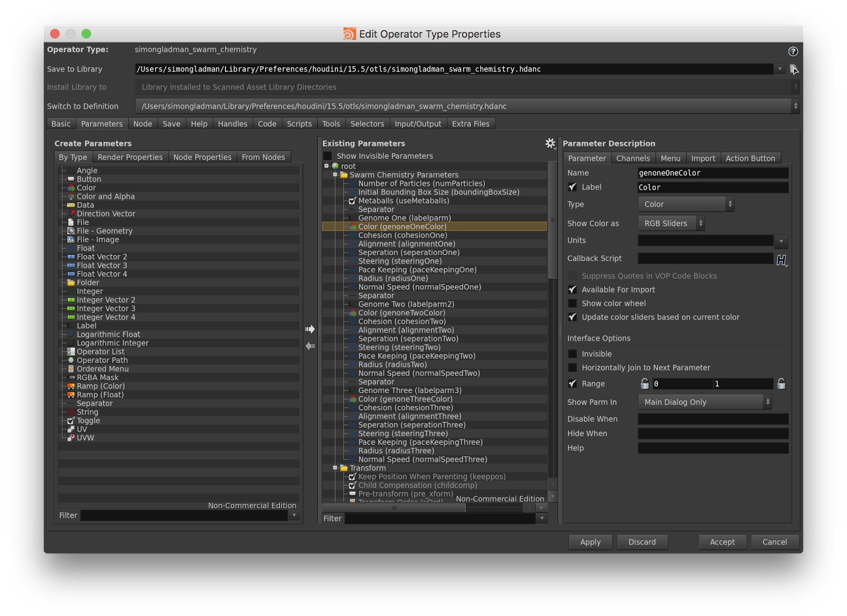This screenshot has width=847, height=616.
Task: Toggle Update color sliders based on current color
Action: [572, 317]
